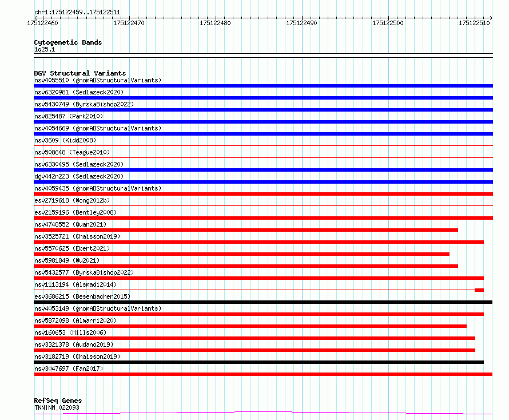Open the nsv5872098 (Almarri2020) label
This screenshot has width=509, height=420.
(x=75, y=320)
